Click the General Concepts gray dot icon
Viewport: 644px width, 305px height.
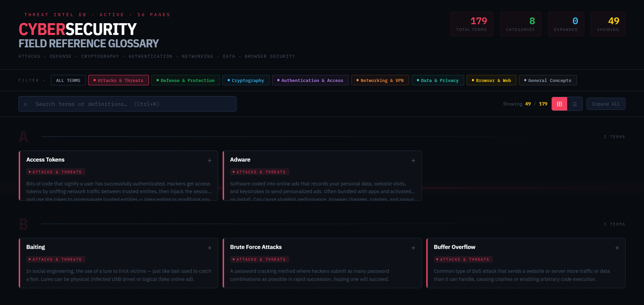(x=525, y=80)
